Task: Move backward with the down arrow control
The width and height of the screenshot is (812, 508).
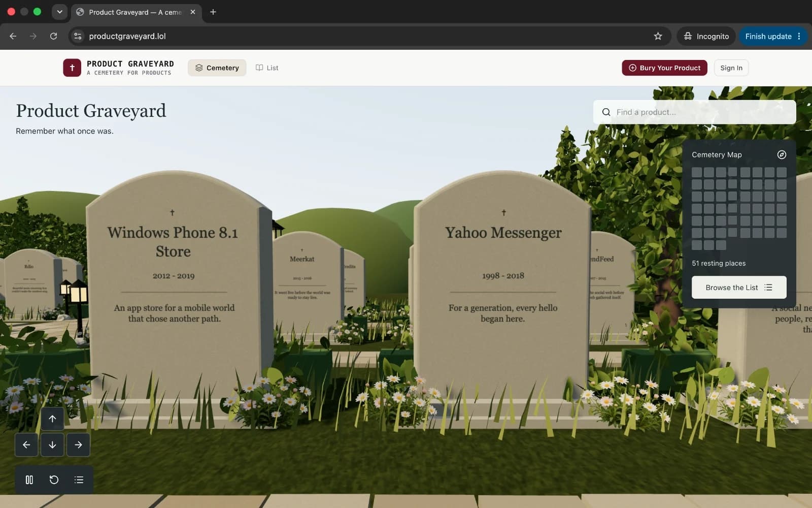Action: pyautogui.click(x=52, y=444)
